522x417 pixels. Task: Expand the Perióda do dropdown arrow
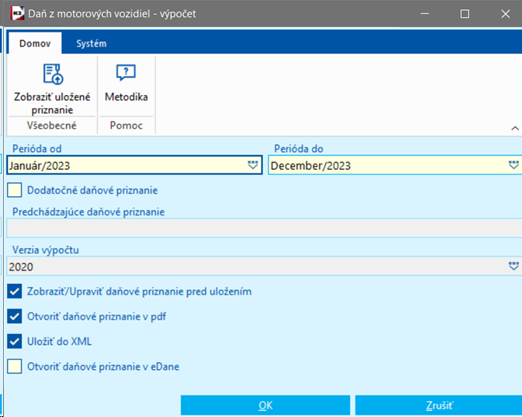click(x=514, y=165)
